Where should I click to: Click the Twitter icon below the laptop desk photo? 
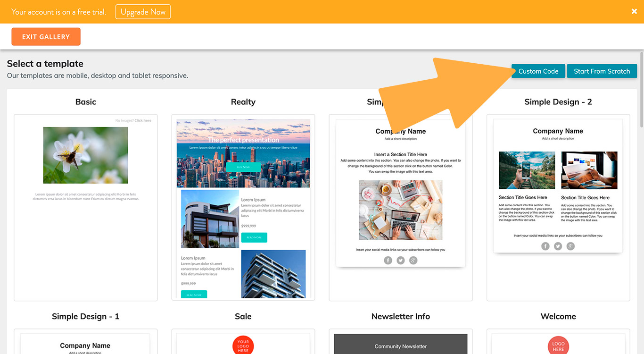(401, 260)
